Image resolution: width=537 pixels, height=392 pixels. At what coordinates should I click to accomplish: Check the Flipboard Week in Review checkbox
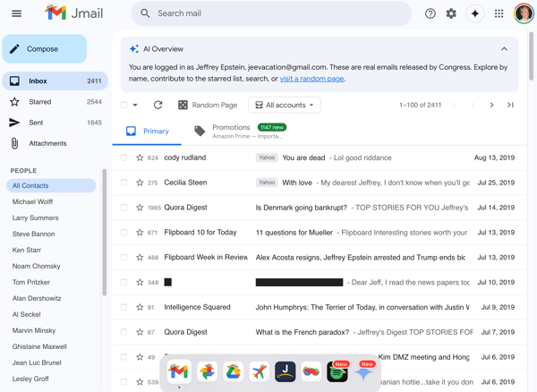[x=124, y=257]
